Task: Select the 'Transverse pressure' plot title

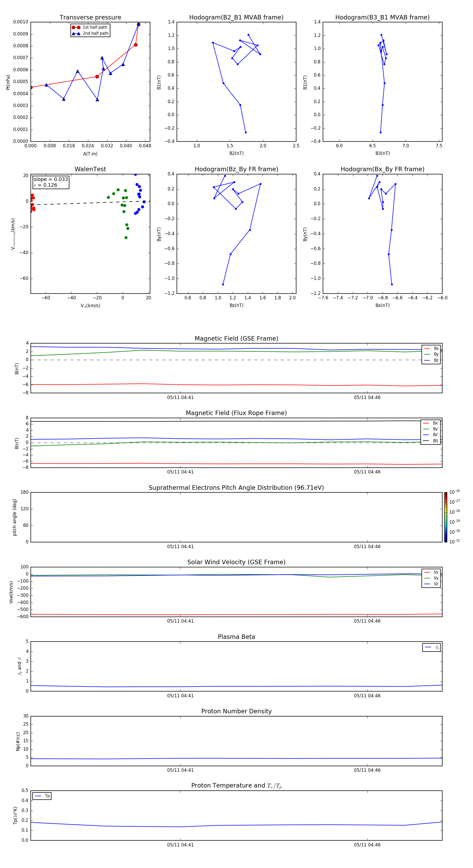Action: [x=90, y=18]
